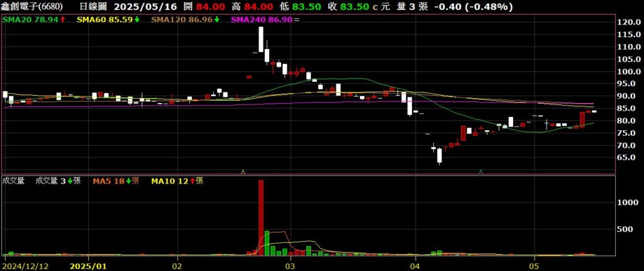Image resolution: width=644 pixels, height=271 pixels.
Task: Select the MA10 12 張 volume legend
Action: tap(177, 180)
